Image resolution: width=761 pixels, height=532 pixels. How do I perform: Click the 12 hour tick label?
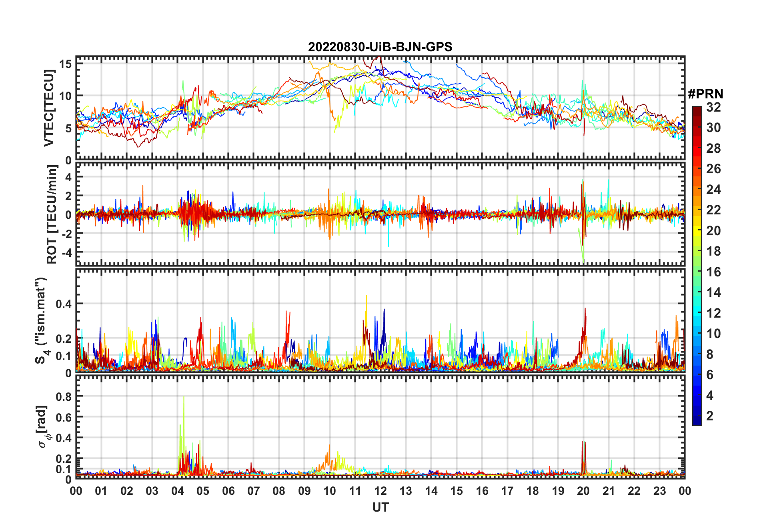[x=380, y=491]
